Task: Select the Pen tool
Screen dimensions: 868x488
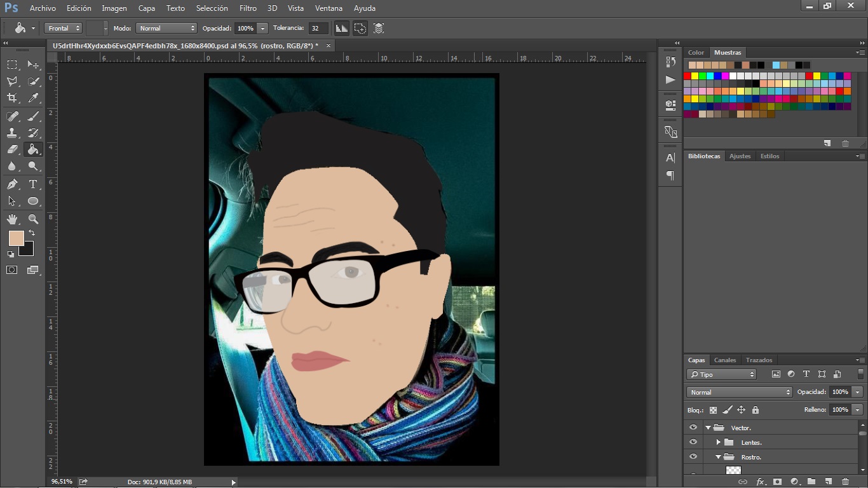Action: [x=12, y=184]
